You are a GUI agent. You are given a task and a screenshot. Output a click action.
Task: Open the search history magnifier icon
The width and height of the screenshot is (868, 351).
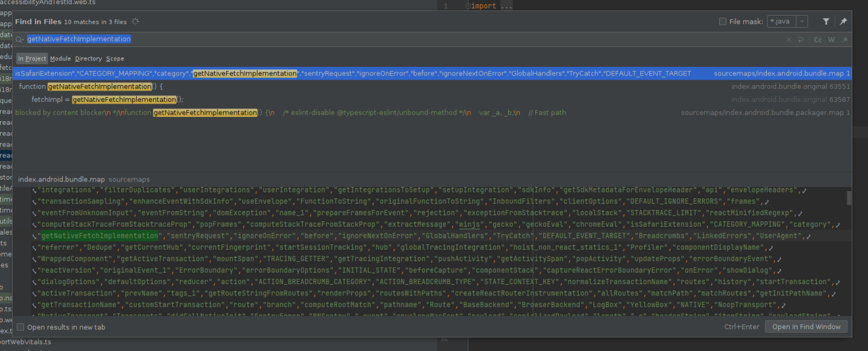(x=20, y=39)
